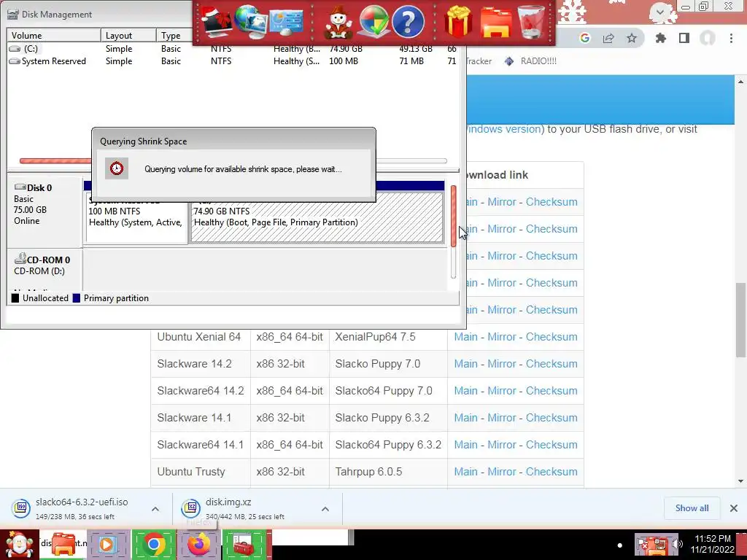Click the Layout column header
Viewport: 747px width, 560px height.
tap(128, 35)
